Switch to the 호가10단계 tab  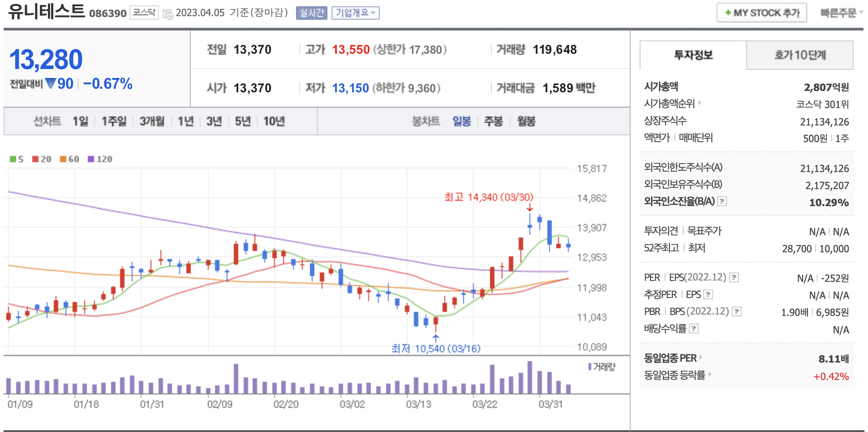pos(799,55)
